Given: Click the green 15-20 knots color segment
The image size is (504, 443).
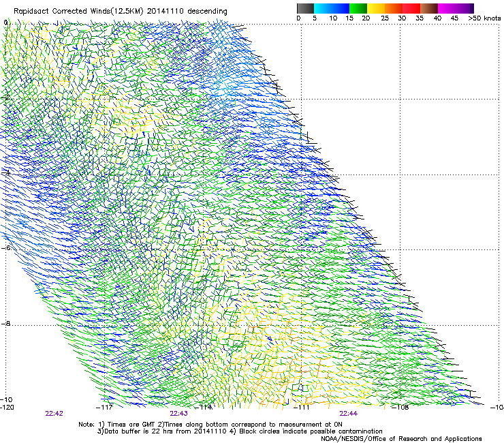Looking at the screenshot, I should click(358, 8).
